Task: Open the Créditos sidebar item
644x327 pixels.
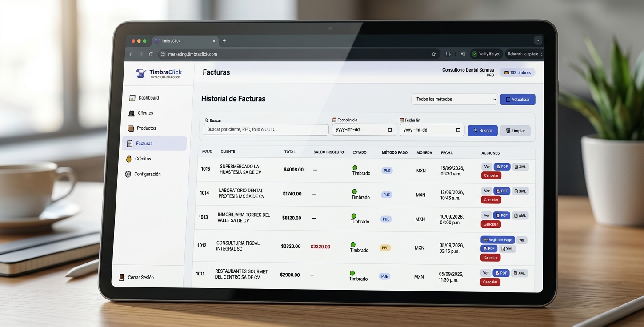Action: [x=139, y=159]
